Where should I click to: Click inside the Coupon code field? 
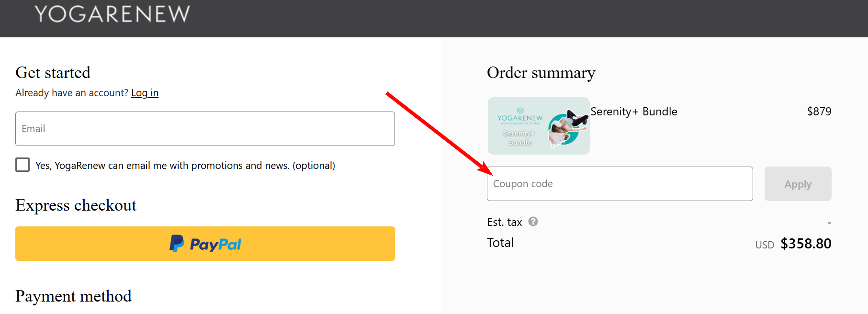(620, 184)
